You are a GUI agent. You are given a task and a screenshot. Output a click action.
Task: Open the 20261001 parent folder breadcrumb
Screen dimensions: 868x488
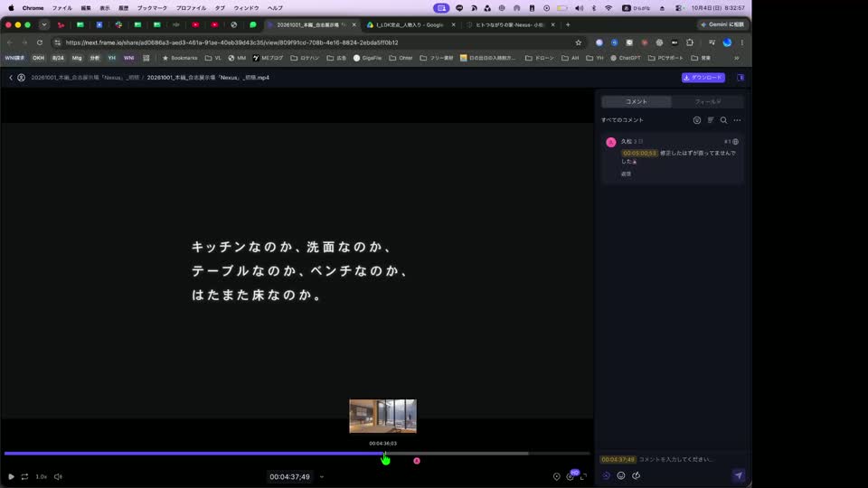(x=85, y=78)
